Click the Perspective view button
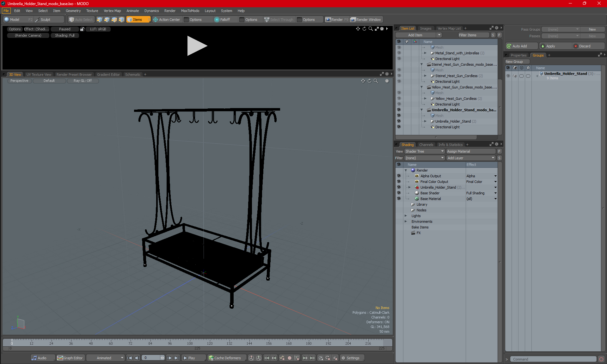 tap(19, 81)
